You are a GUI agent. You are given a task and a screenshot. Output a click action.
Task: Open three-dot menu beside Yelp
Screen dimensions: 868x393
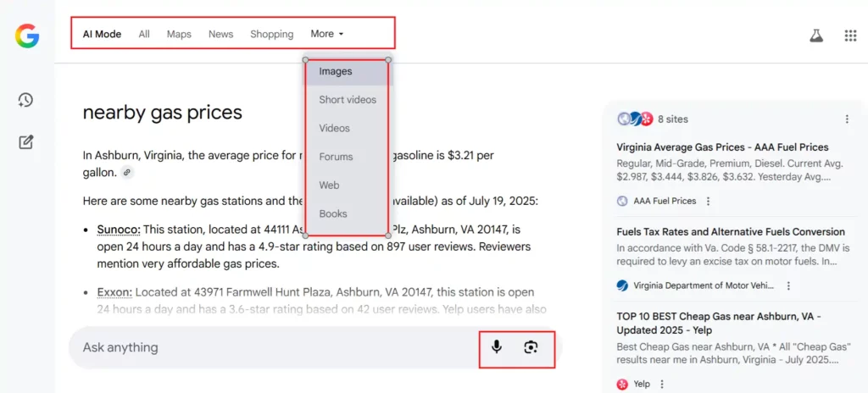click(661, 384)
